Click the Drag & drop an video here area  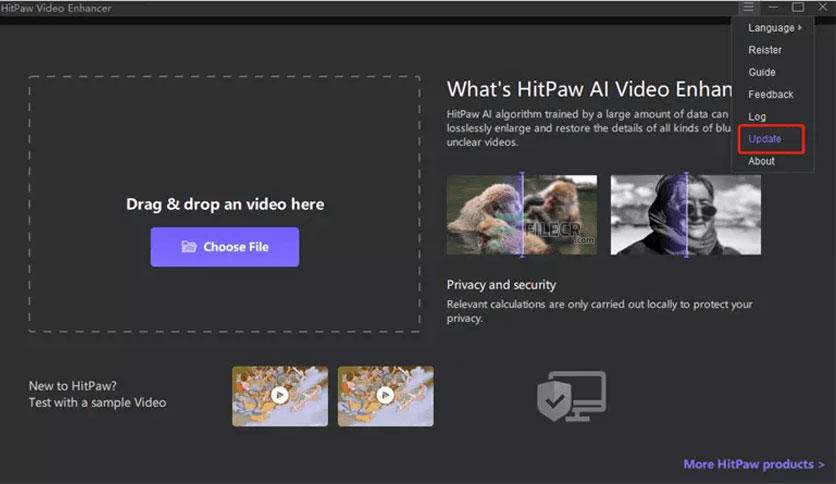pyautogui.click(x=224, y=204)
